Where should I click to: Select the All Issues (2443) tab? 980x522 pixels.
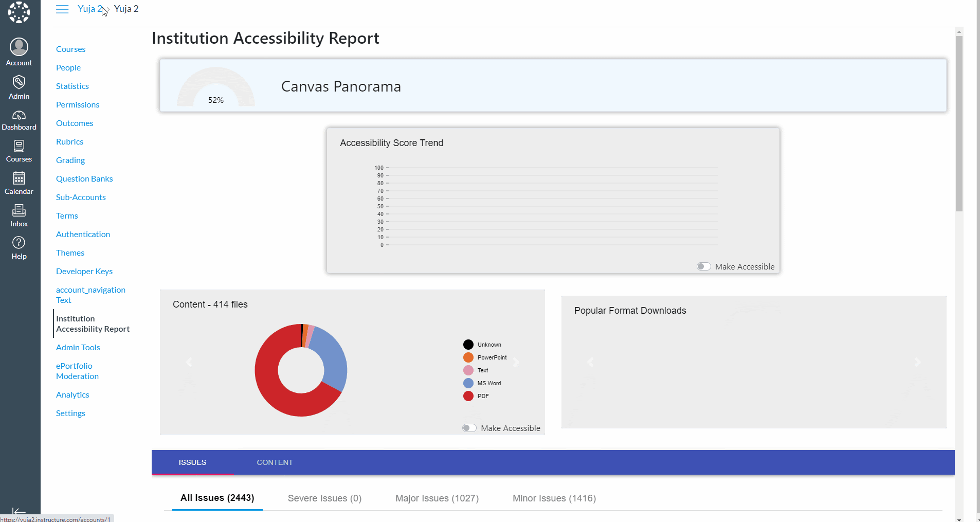[217, 498]
